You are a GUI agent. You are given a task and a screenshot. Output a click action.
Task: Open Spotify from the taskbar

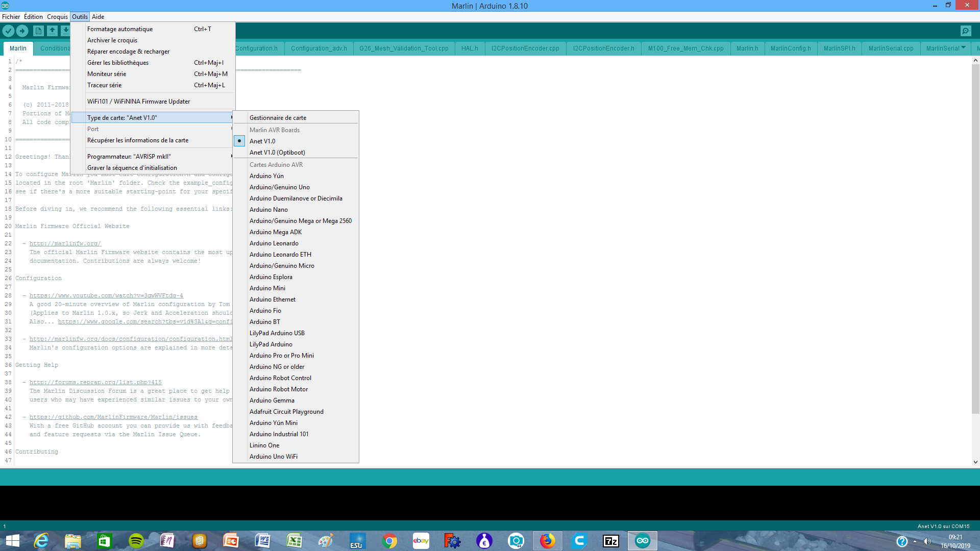[x=136, y=541]
